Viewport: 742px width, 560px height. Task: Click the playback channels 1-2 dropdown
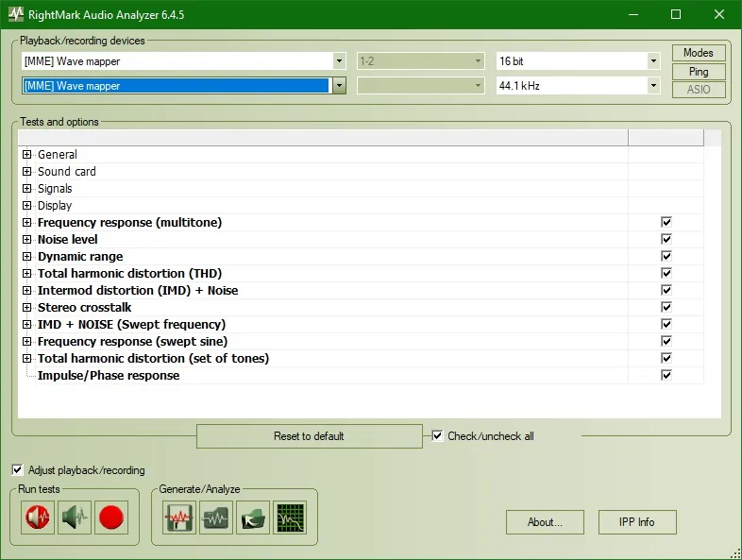point(421,61)
